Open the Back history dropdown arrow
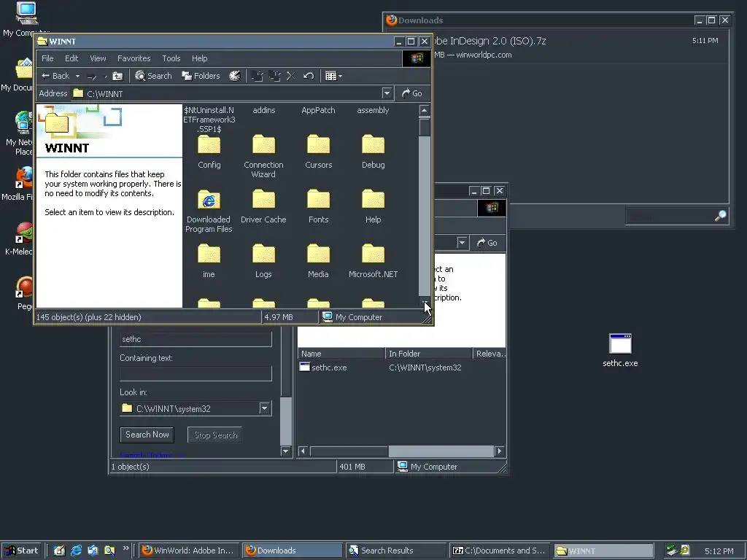747x560 pixels. point(77,76)
